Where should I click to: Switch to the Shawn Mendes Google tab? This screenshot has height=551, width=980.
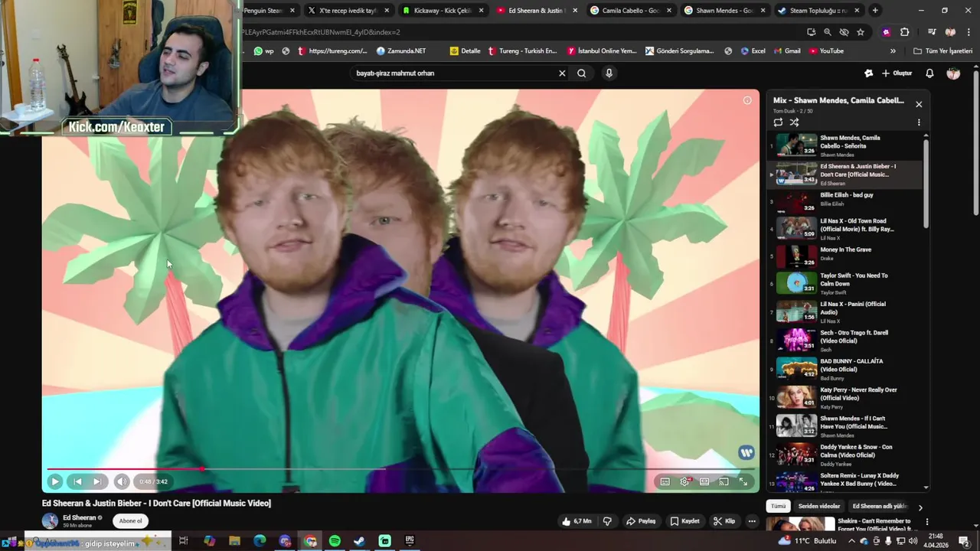724,11
